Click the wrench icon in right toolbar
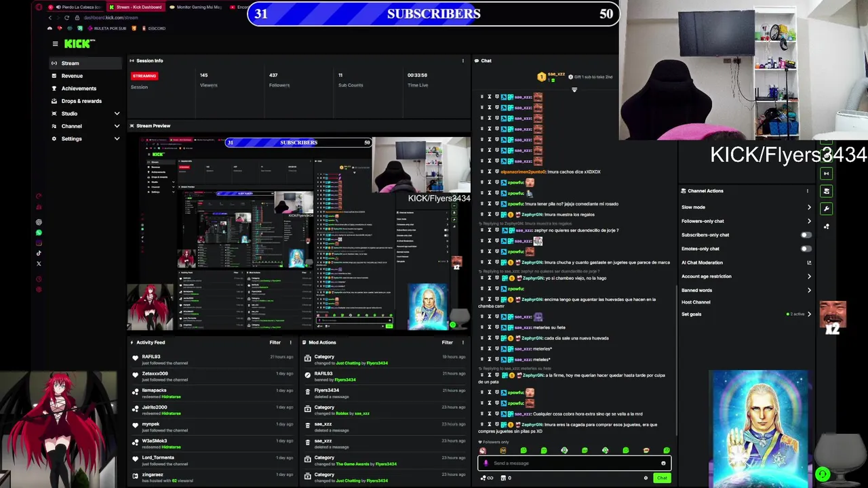The width and height of the screenshot is (868, 488). pyautogui.click(x=826, y=209)
